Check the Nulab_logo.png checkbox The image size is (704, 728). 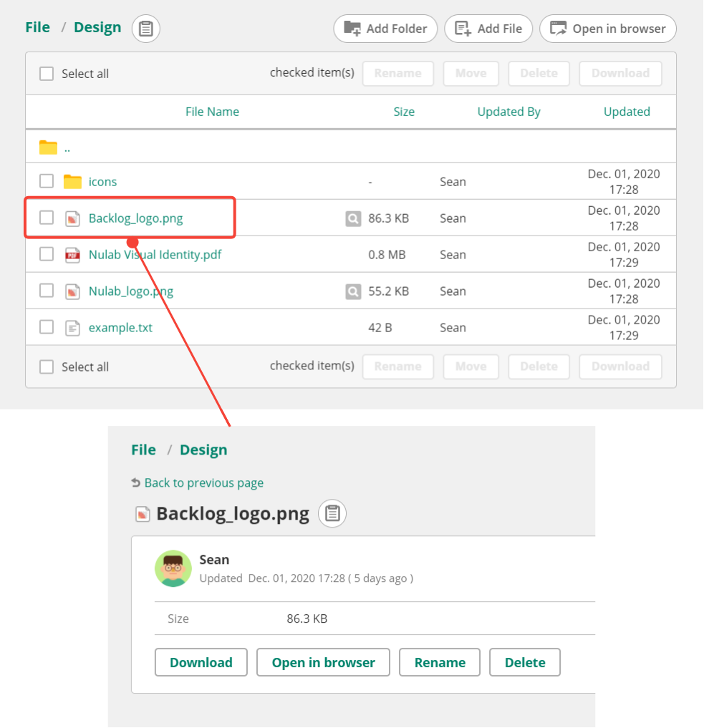coord(47,290)
